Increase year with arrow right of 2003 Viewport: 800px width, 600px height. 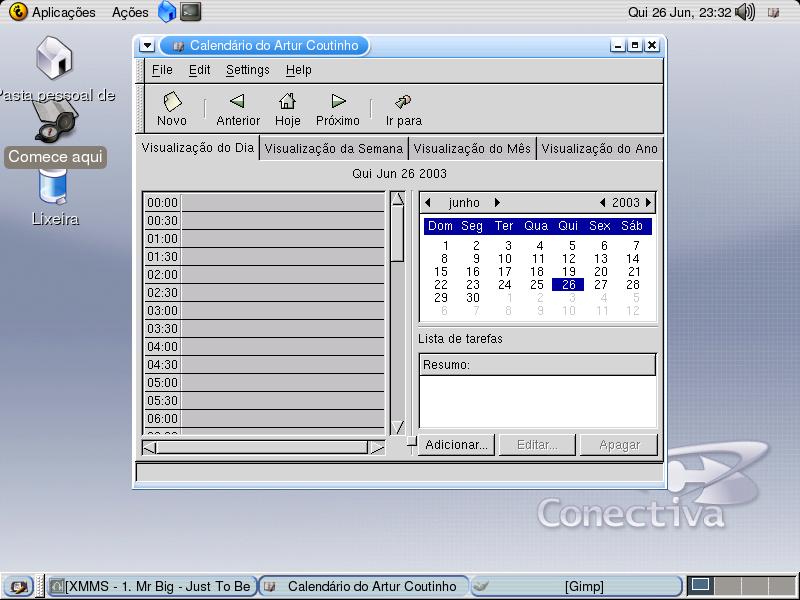[648, 203]
